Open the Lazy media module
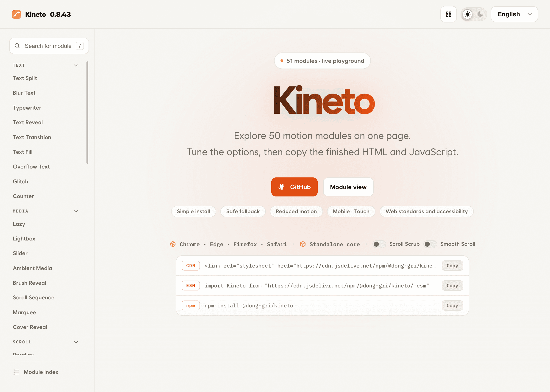The height and width of the screenshot is (392, 550). (19, 224)
